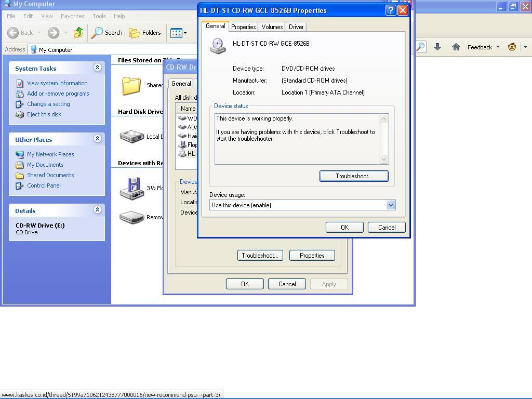
Task: Click the Control Panel icon
Action: pos(20,186)
